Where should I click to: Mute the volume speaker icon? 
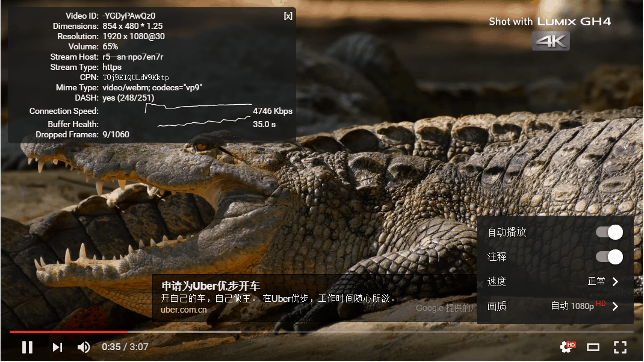84,347
